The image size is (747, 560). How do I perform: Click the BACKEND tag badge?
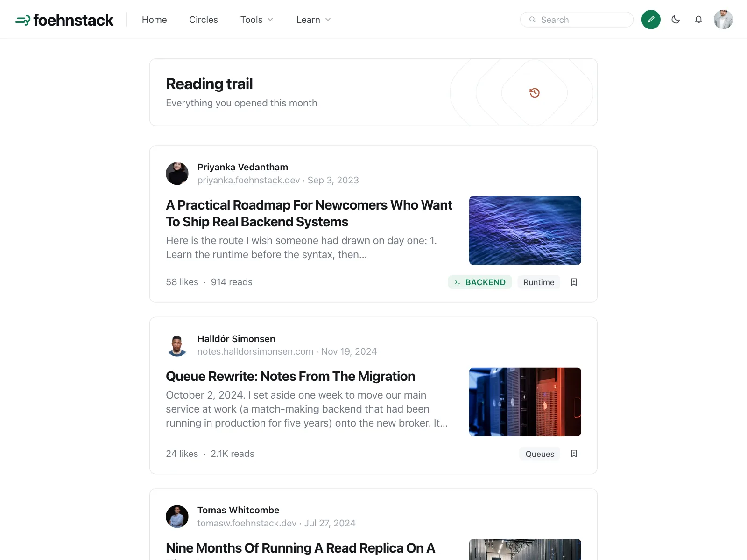[480, 282]
